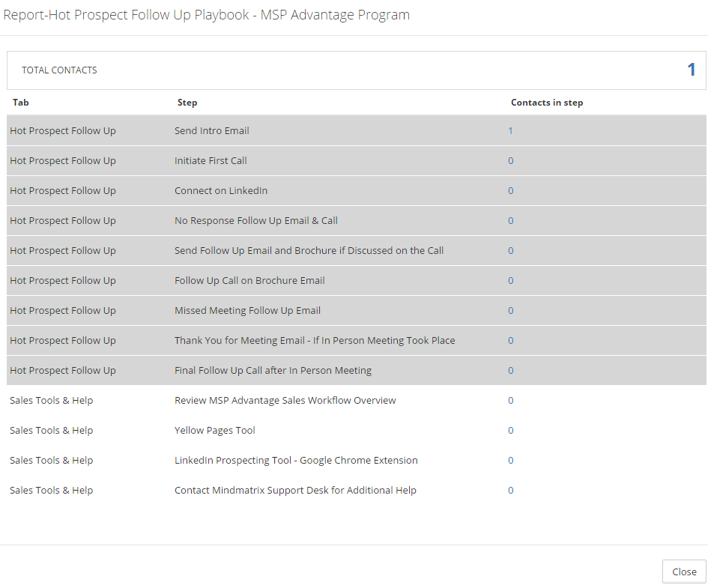Open count for LinkedIn Prospecting Tool Chrome Extension
This screenshot has width=708, height=588.
[x=511, y=460]
